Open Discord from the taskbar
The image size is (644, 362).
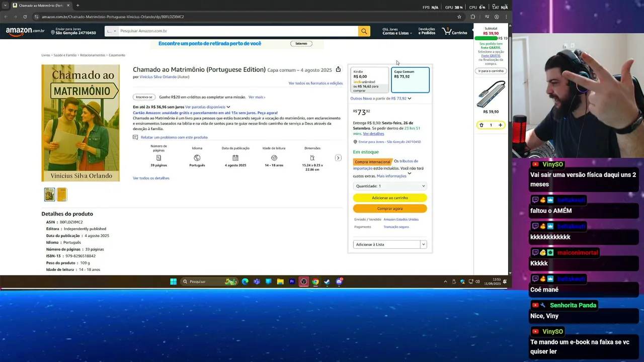click(x=339, y=282)
